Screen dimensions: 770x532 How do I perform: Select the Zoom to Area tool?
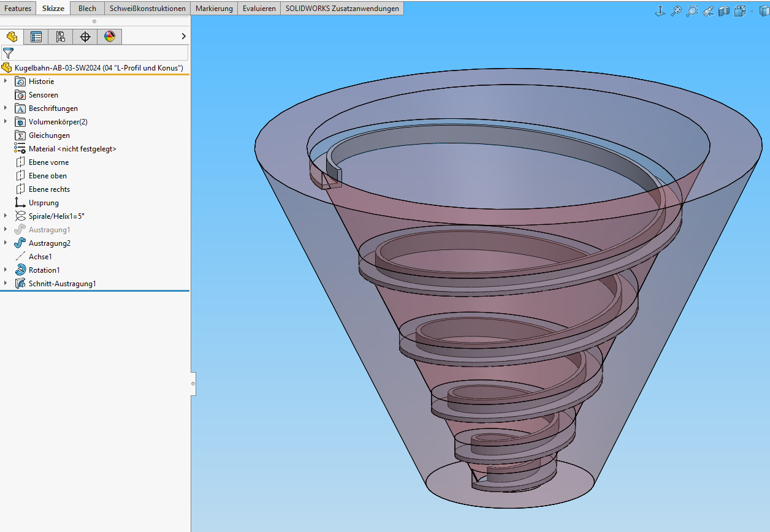tap(692, 10)
